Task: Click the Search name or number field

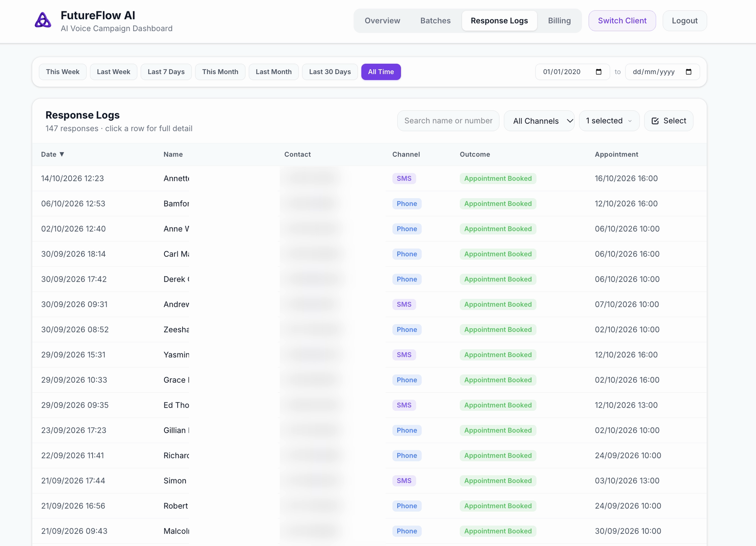Action: (448, 121)
